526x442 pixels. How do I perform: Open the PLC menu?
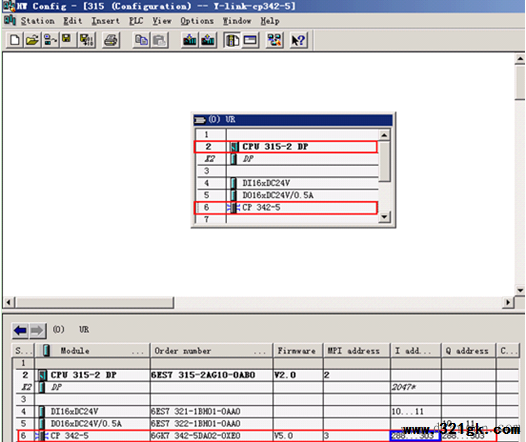click(x=136, y=21)
